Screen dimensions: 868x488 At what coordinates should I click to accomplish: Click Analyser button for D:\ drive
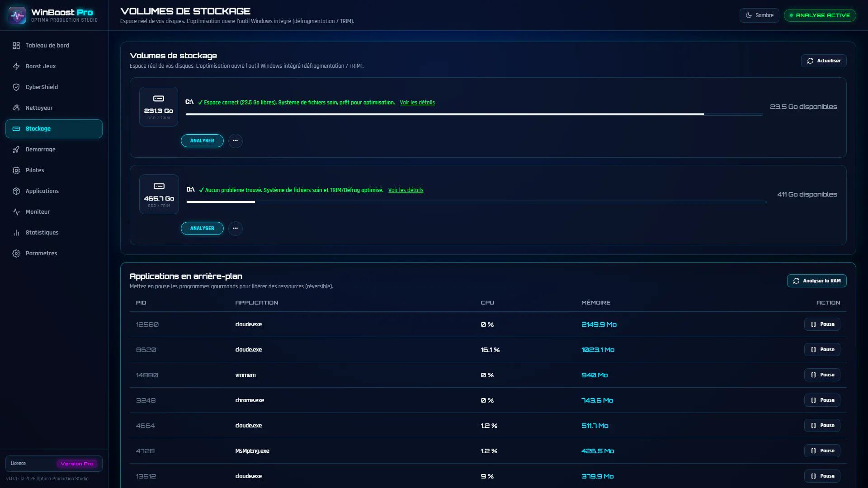202,229
